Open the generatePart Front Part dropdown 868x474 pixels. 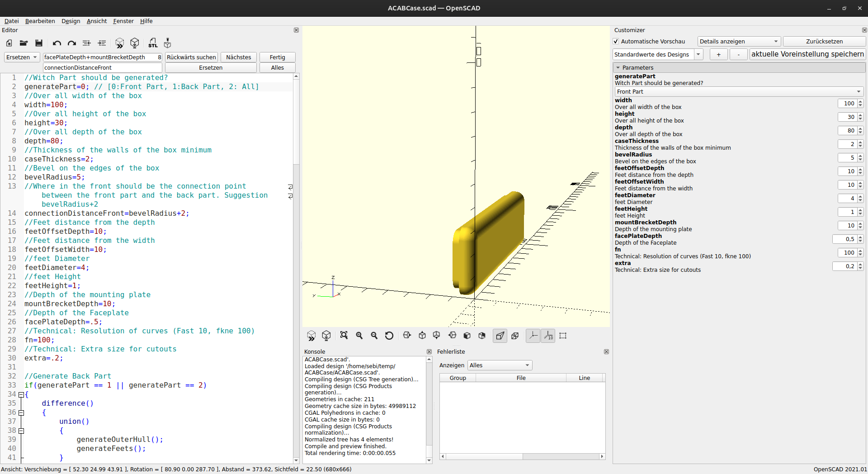738,91
